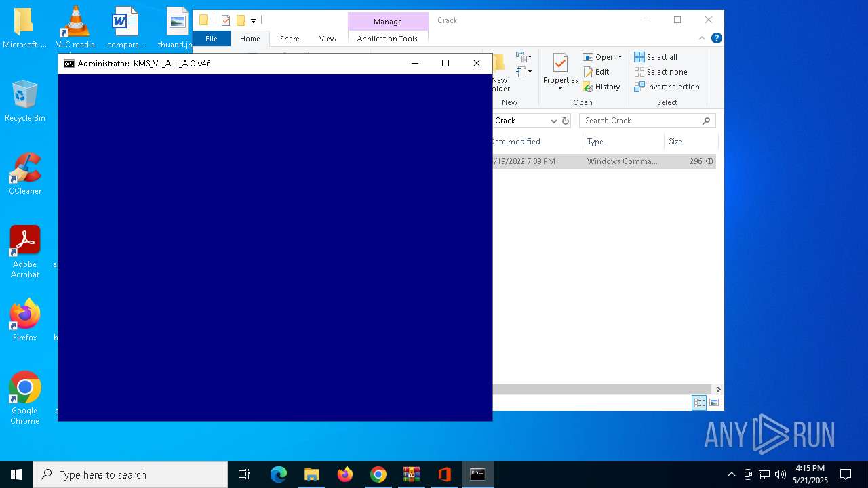Refresh the Crack folder view
This screenshot has width=868, height=488.
[566, 121]
